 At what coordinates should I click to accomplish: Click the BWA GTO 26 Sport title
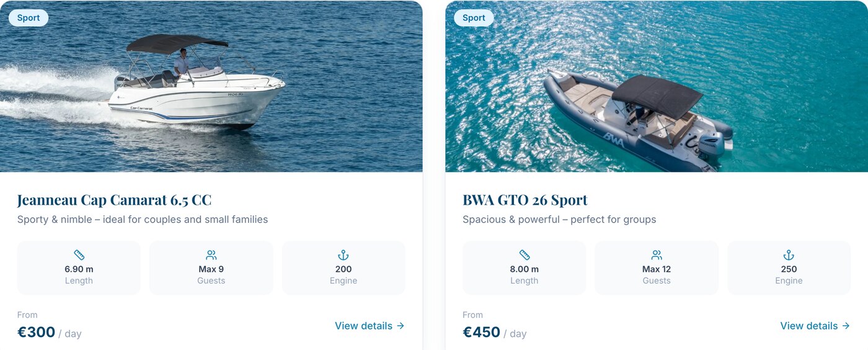click(x=525, y=200)
